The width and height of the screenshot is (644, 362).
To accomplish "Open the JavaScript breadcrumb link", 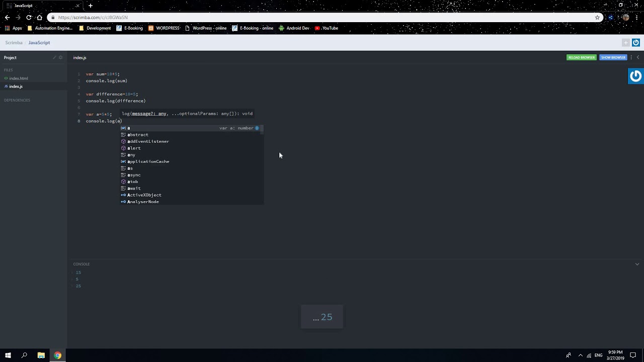I will tap(39, 43).
